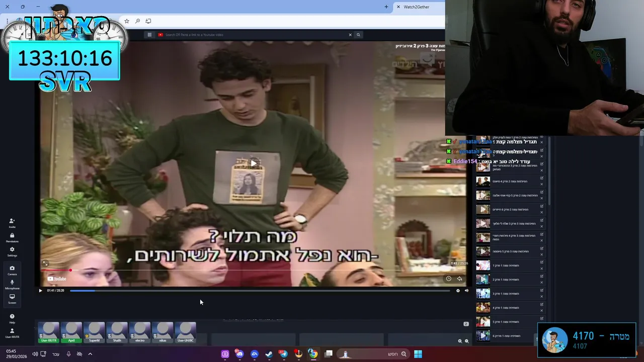
Task: Select the electro participant tile
Action: (x=140, y=332)
